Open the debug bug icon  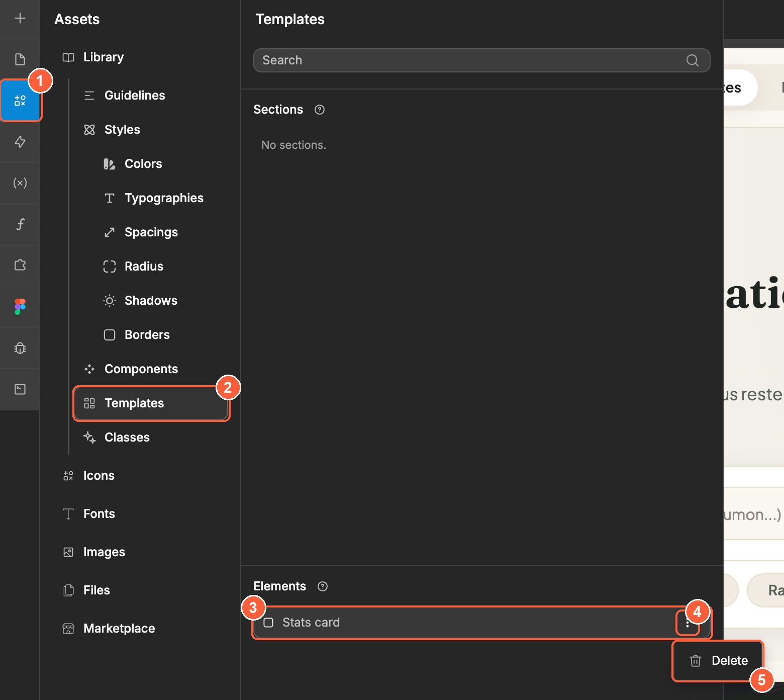coord(20,348)
